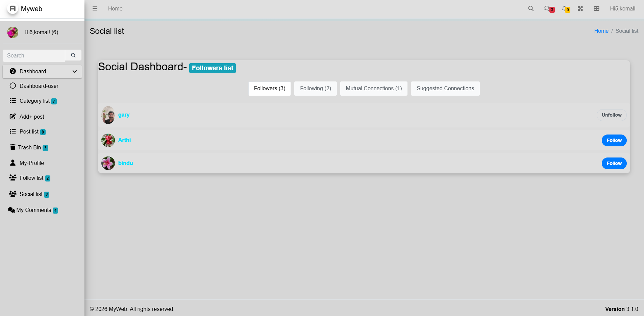The image size is (644, 316).
Task: Click the Hi6,komal! (6) sidebar name
Action: pyautogui.click(x=41, y=32)
